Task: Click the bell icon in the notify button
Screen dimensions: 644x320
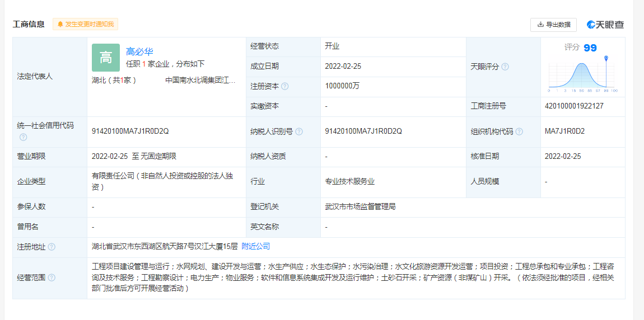Action: 60,24
